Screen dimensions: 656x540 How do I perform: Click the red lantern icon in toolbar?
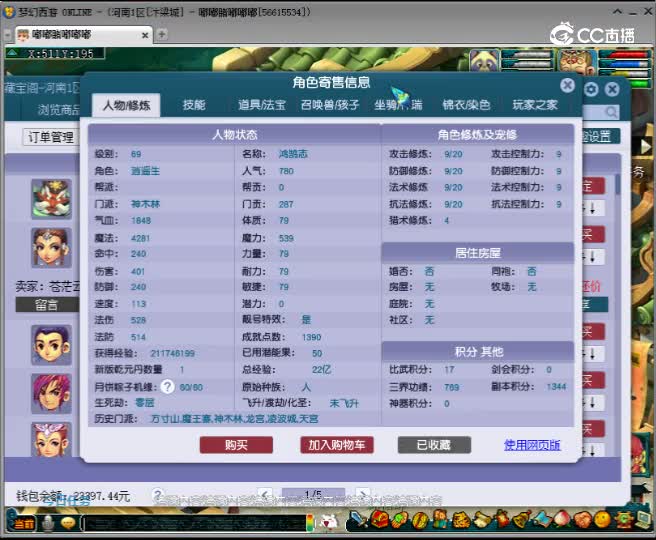(x=502, y=520)
